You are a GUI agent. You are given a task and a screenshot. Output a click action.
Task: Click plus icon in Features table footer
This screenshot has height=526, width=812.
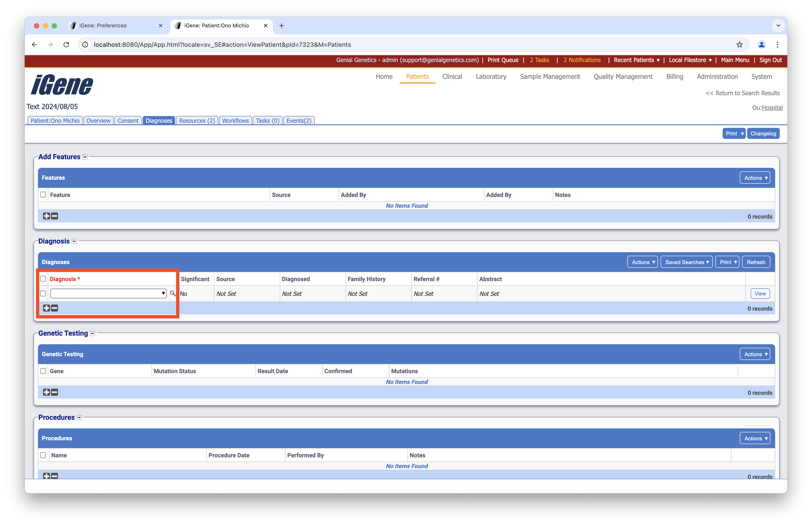click(x=46, y=216)
